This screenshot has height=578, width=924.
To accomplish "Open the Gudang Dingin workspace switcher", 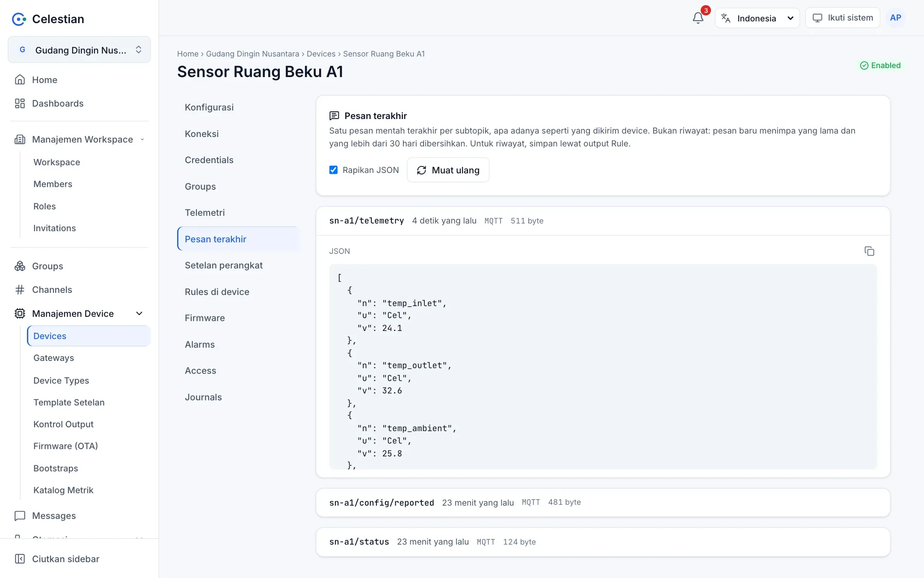I will [79, 50].
